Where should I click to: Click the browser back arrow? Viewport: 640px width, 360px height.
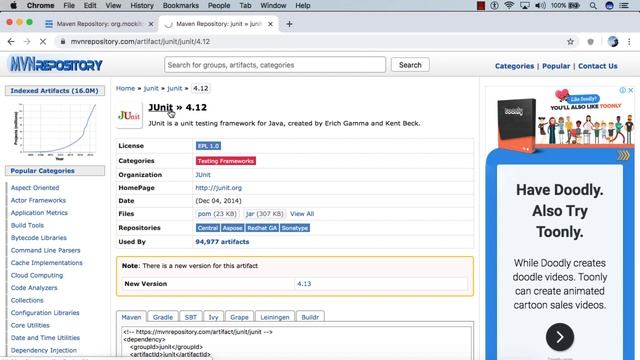pyautogui.click(x=11, y=42)
